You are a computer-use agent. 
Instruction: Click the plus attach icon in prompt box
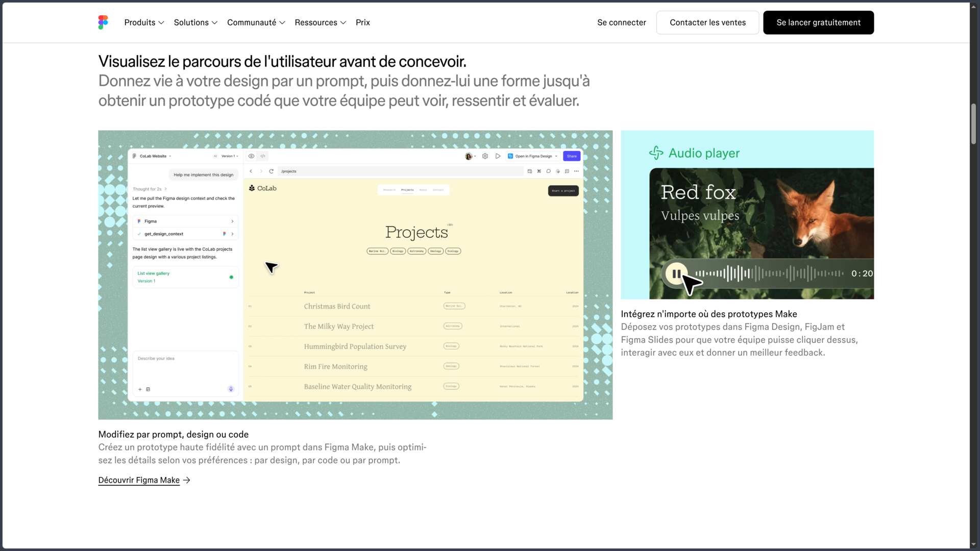[140, 389]
